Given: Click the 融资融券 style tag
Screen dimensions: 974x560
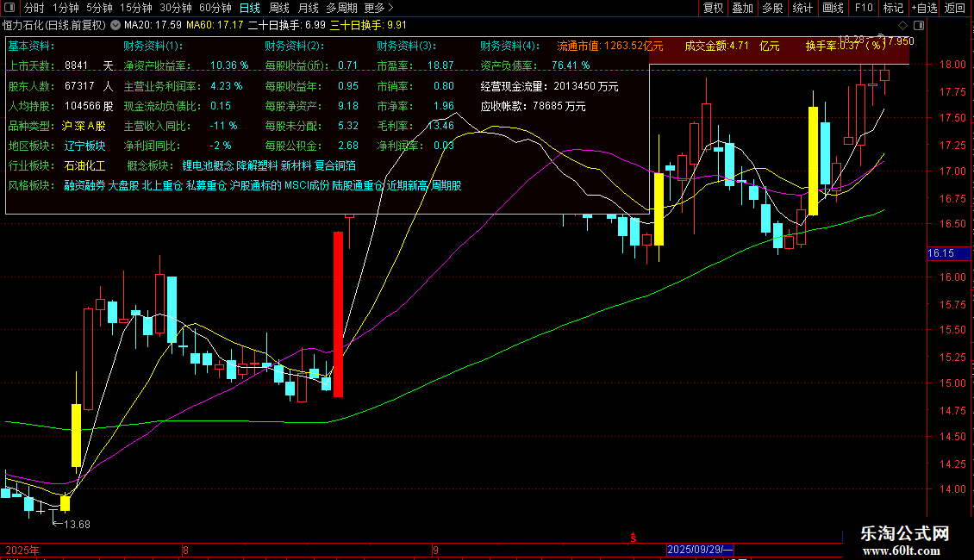Looking at the screenshot, I should [x=85, y=185].
